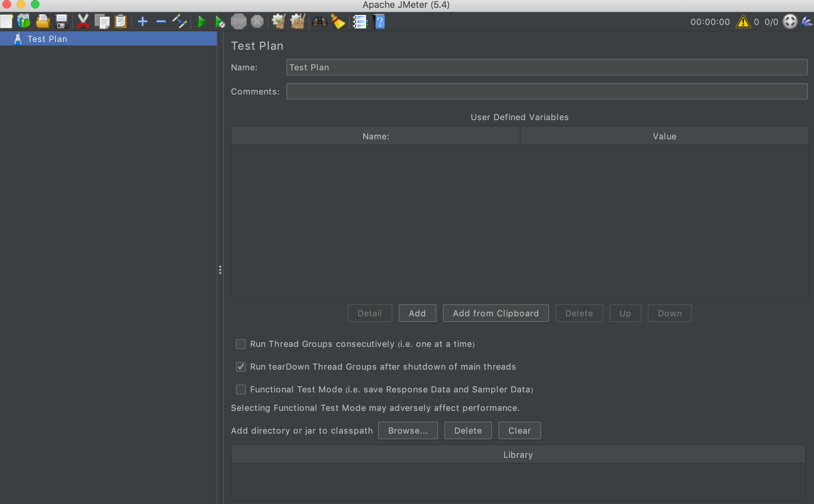The image size is (814, 504).
Task: Click the Add variable button
Action: click(x=417, y=313)
